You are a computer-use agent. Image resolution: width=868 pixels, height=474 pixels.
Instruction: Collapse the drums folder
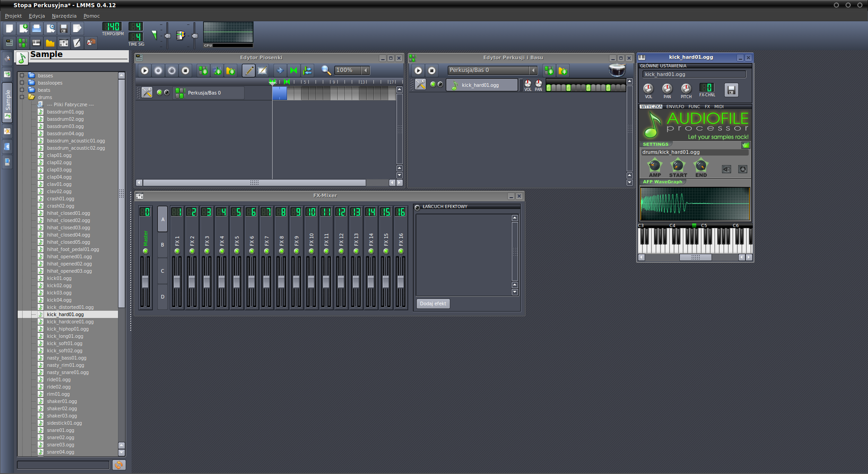point(22,97)
